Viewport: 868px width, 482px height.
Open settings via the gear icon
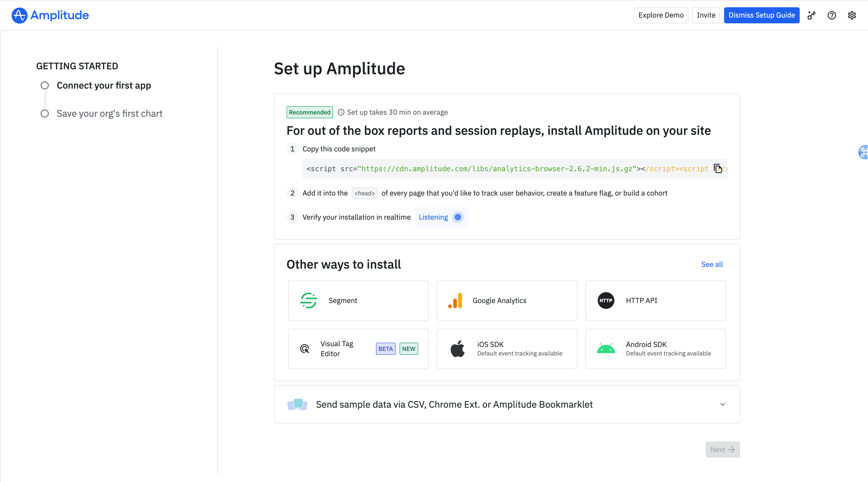pyautogui.click(x=852, y=16)
